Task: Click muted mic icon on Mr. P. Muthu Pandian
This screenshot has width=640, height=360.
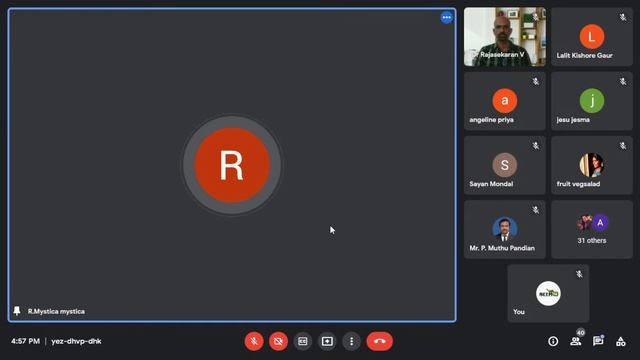Action: tap(536, 210)
